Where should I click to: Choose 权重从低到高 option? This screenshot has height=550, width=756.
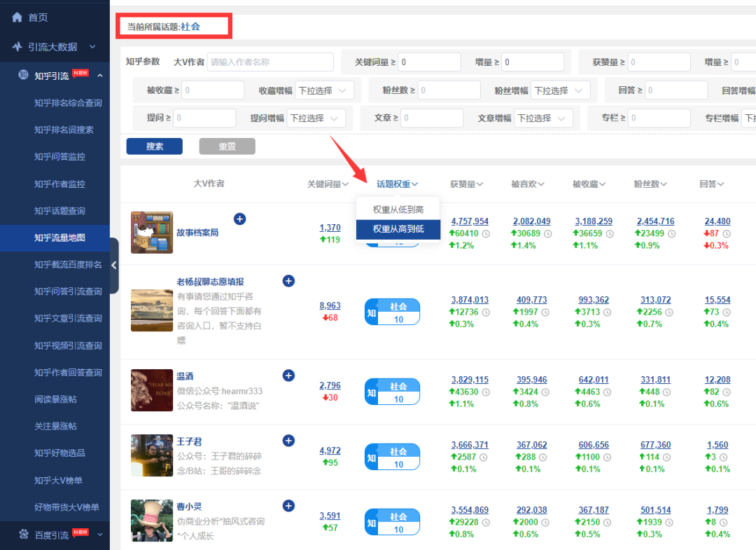pyautogui.click(x=398, y=210)
